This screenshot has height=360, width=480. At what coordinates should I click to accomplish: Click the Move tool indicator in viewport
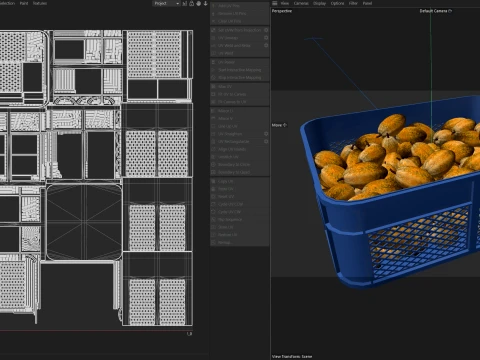(x=279, y=125)
